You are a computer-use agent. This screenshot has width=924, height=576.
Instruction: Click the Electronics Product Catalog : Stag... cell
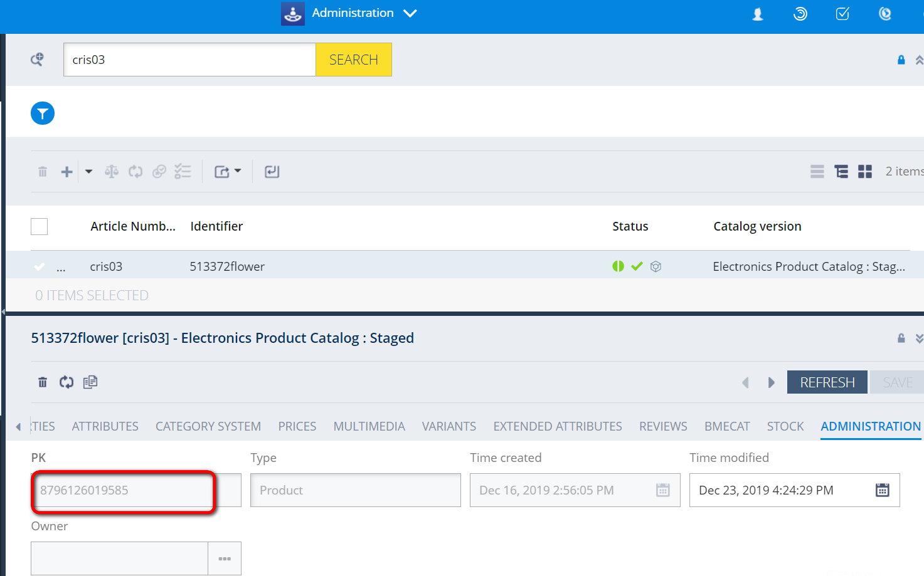click(x=809, y=266)
